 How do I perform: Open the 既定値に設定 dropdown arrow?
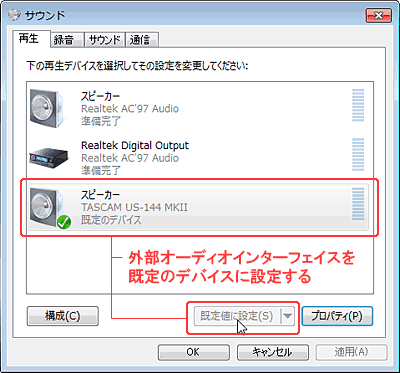pyautogui.click(x=288, y=316)
